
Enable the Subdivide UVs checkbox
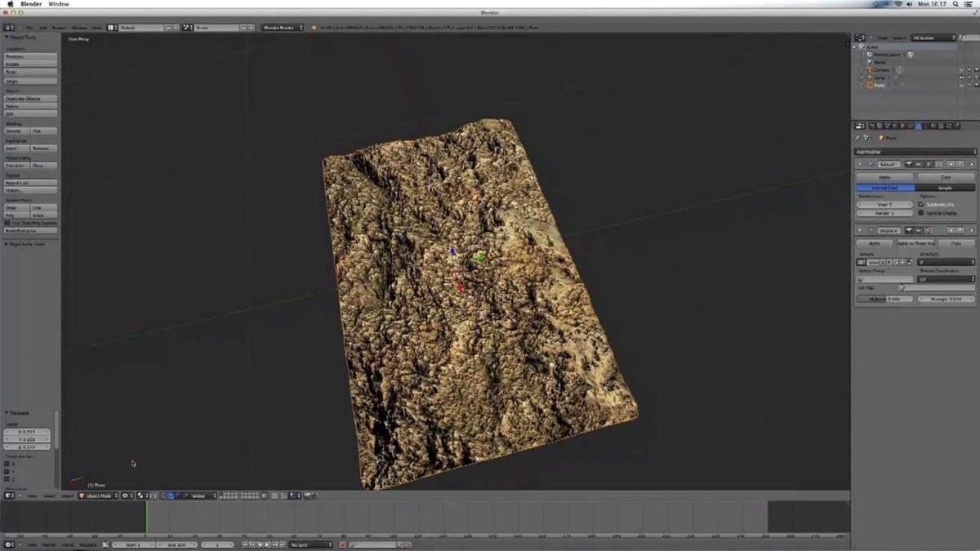[920, 204]
